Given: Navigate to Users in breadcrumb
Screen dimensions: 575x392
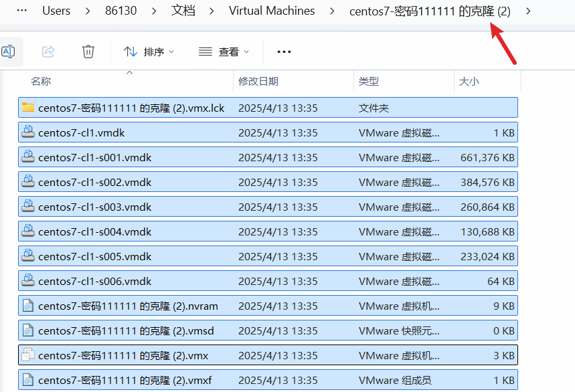Looking at the screenshot, I should click(x=56, y=11).
